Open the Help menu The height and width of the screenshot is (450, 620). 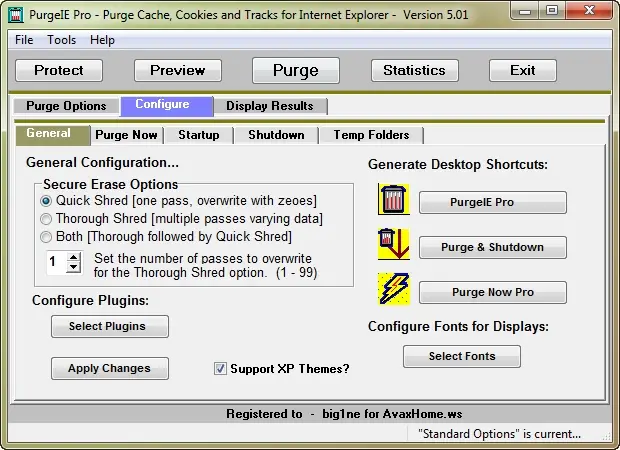click(x=102, y=40)
